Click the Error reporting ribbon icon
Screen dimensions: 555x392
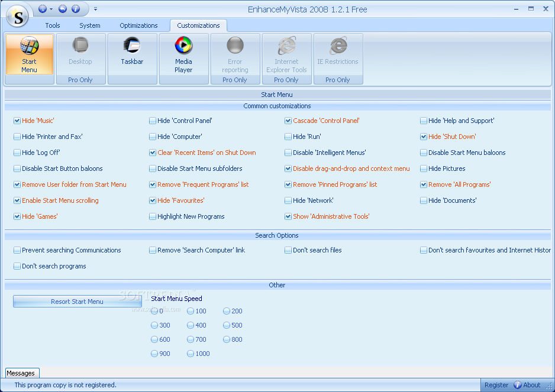(x=235, y=59)
